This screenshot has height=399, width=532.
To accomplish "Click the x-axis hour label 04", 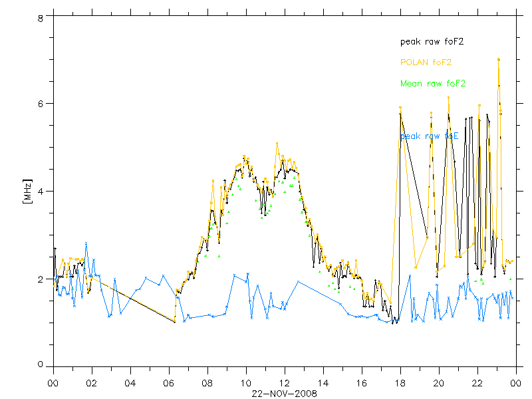I will click(x=130, y=384).
